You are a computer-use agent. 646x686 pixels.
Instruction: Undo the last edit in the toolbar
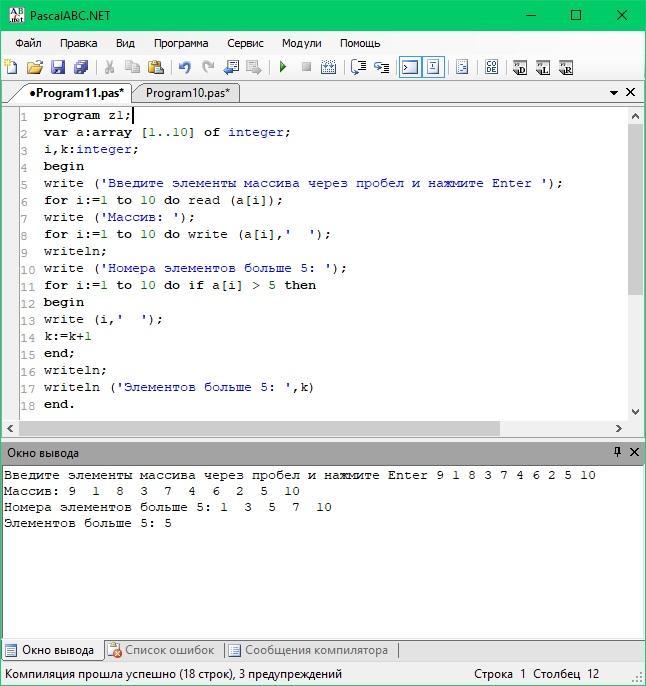point(184,67)
